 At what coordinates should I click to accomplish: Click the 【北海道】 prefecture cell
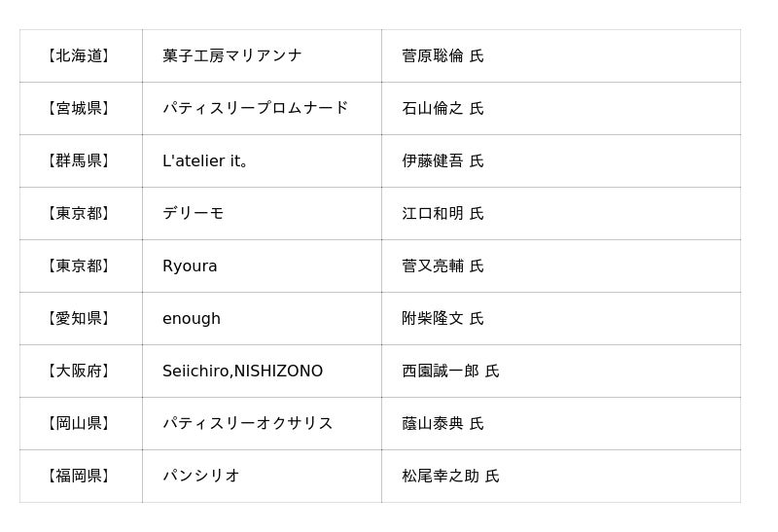[x=80, y=56]
